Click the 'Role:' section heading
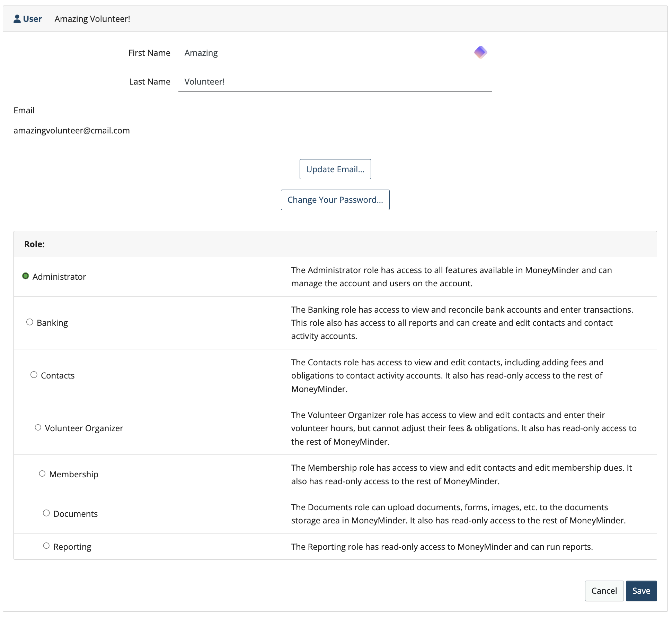This screenshot has height=617, width=672. 35,244
